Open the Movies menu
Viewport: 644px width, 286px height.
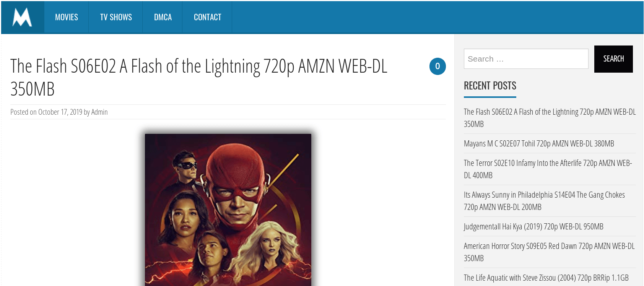coord(67,17)
